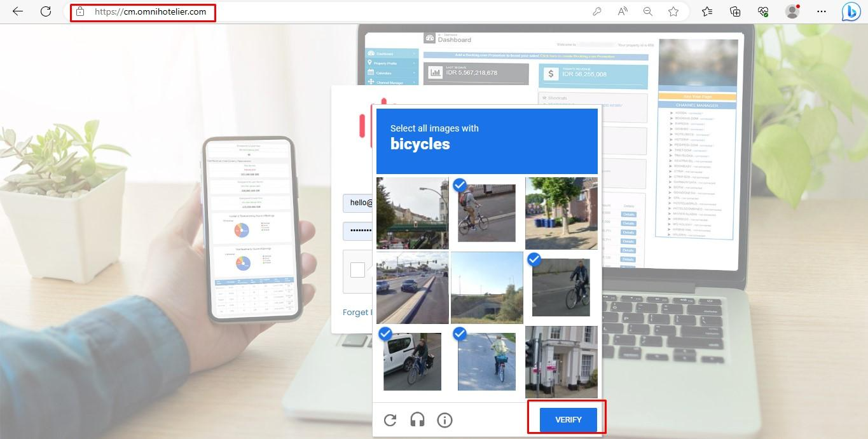Image resolution: width=868 pixels, height=439 pixels.
Task: Click the cm.omnihotelier.com address bar
Action: pyautogui.click(x=150, y=11)
